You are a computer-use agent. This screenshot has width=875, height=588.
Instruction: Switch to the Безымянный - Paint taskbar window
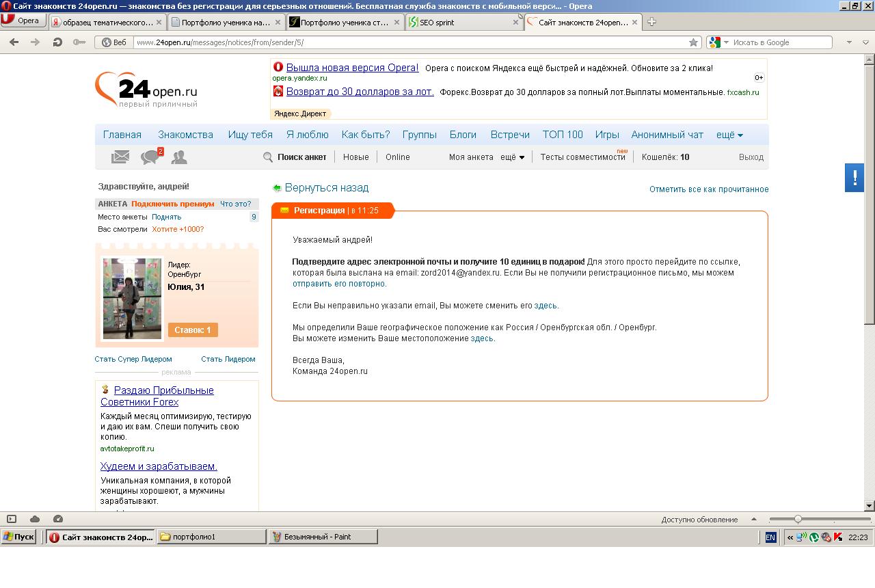[323, 537]
